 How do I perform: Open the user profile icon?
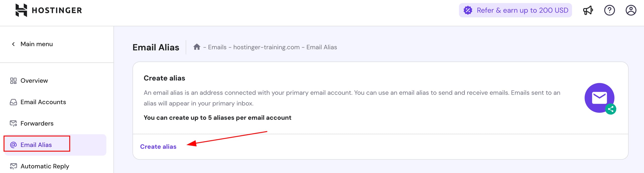click(x=631, y=10)
